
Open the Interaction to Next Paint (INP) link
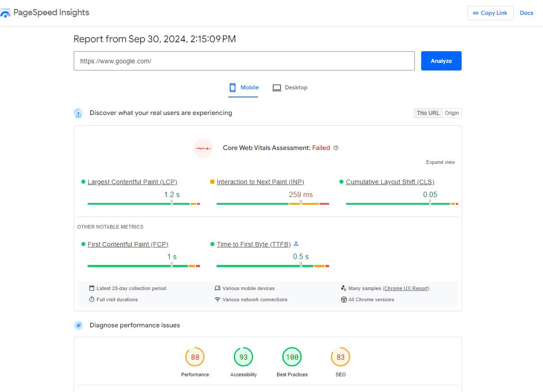[x=260, y=182]
